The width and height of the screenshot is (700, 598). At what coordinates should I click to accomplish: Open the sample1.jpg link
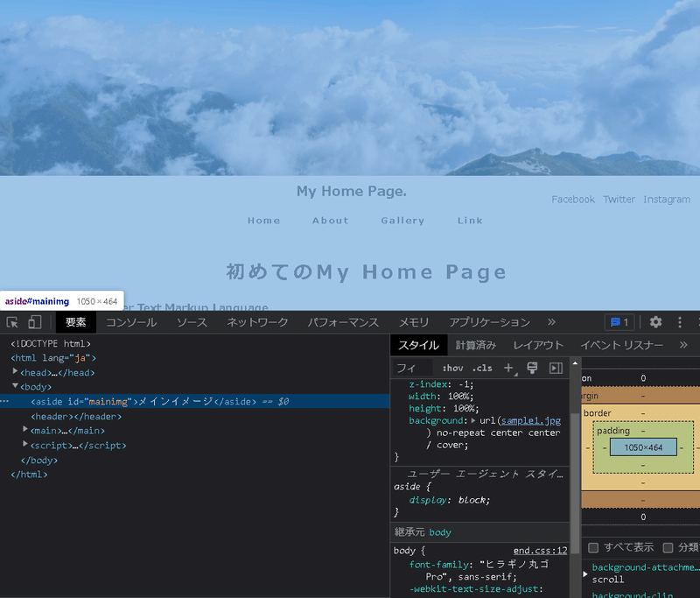click(531, 420)
